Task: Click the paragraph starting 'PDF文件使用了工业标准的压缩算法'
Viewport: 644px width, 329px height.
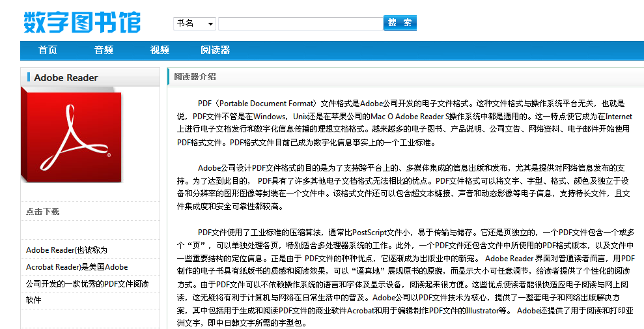Action: pyautogui.click(x=406, y=278)
